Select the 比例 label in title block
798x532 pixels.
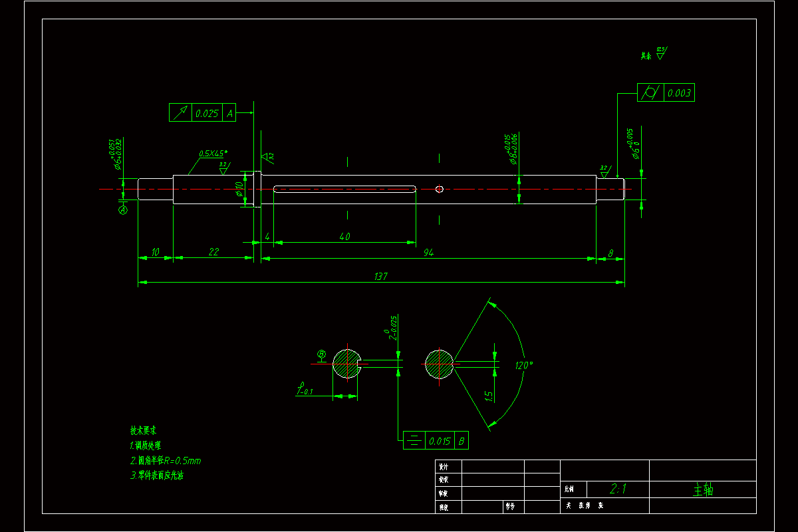pyautogui.click(x=569, y=489)
